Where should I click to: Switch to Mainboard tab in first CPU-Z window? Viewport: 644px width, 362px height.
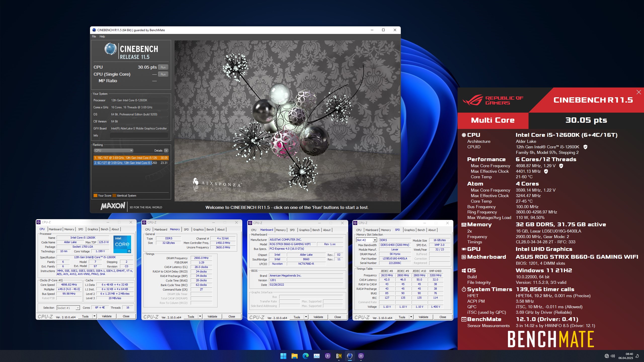(x=55, y=229)
